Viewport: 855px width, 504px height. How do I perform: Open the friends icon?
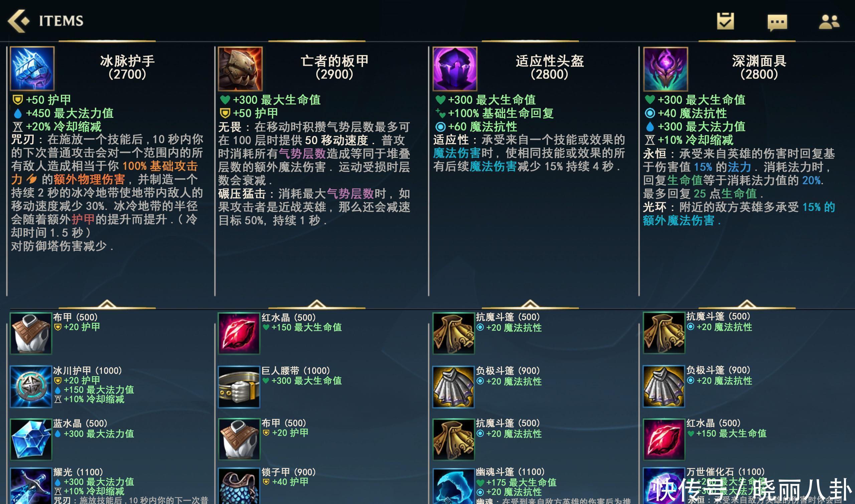pyautogui.click(x=829, y=22)
